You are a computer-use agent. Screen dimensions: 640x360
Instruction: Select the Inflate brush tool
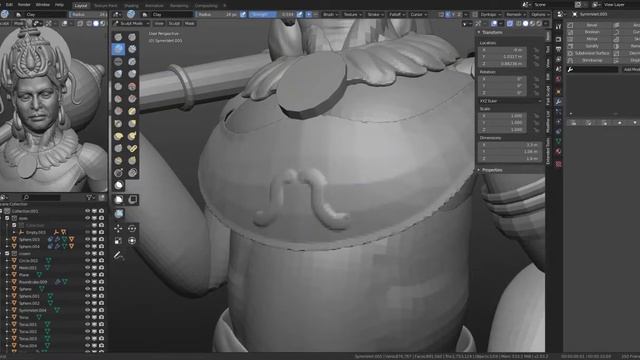pos(118,74)
